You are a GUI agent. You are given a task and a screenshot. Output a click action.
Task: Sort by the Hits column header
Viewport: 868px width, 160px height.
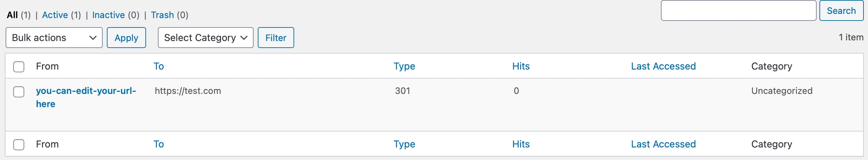[521, 66]
